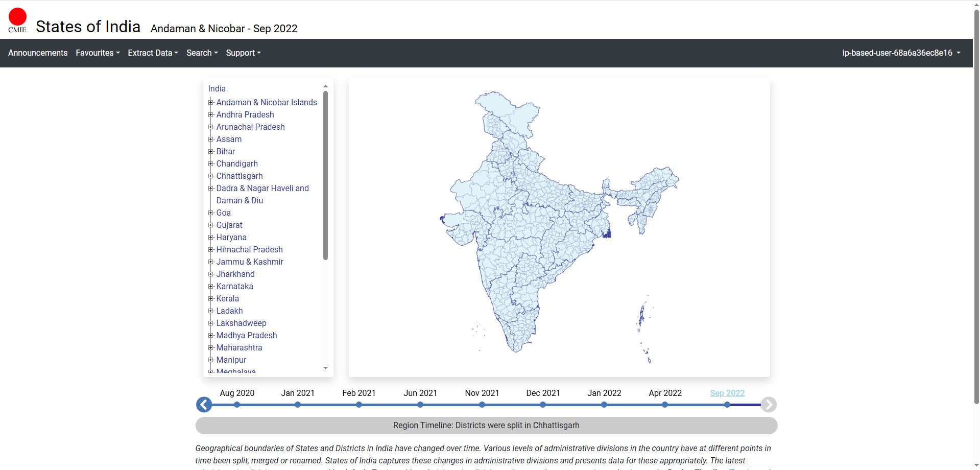Select Maharashtra in the state list

point(239,348)
